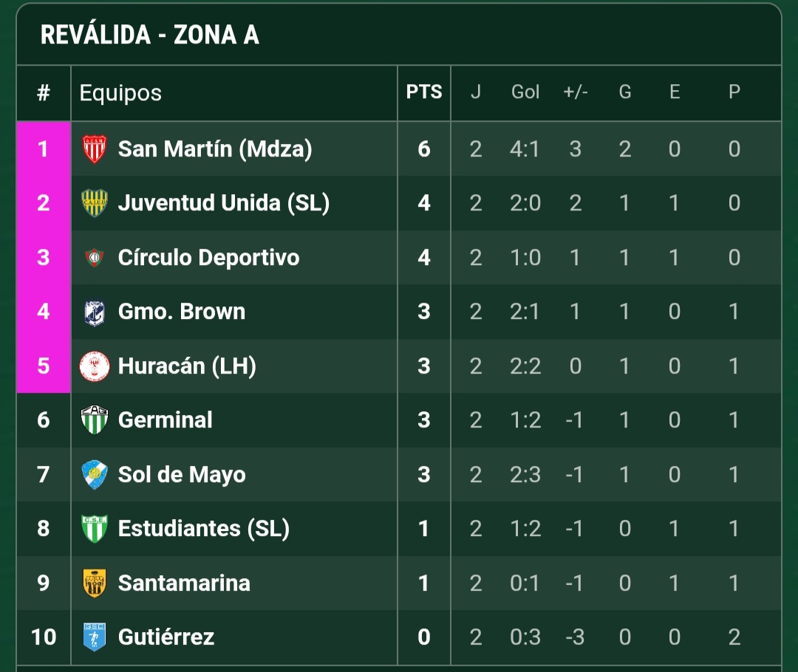Select the Germinal standings row points
This screenshot has width=798, height=672.
click(x=424, y=420)
